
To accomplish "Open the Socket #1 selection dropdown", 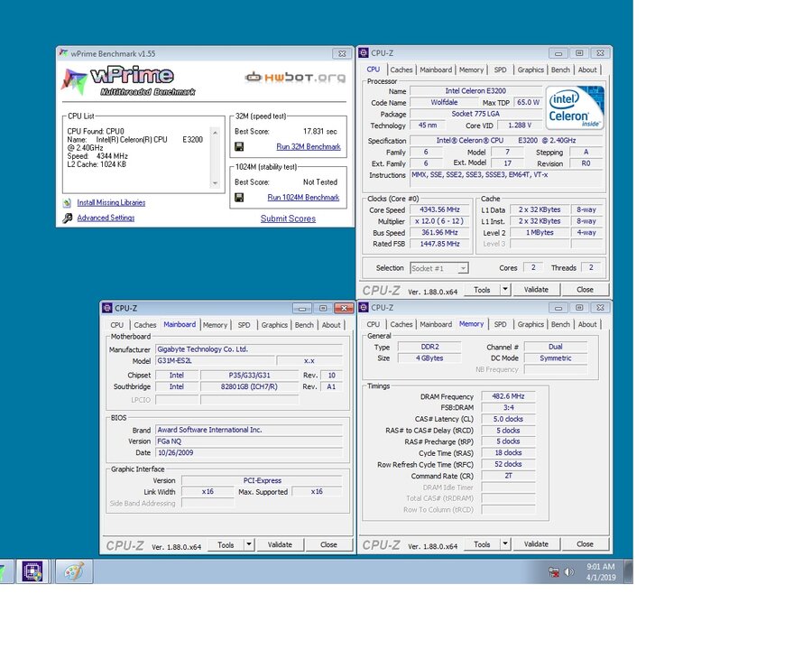I will (439, 268).
